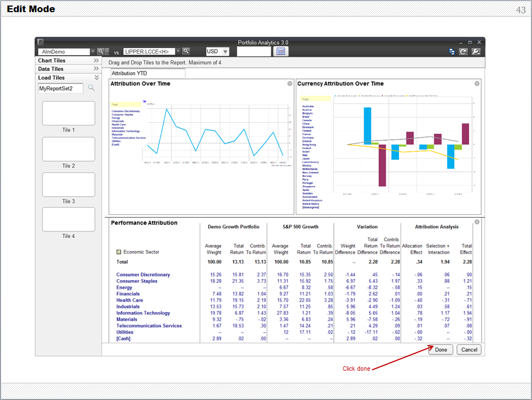Click the calendar icon in toolbar

point(281,51)
